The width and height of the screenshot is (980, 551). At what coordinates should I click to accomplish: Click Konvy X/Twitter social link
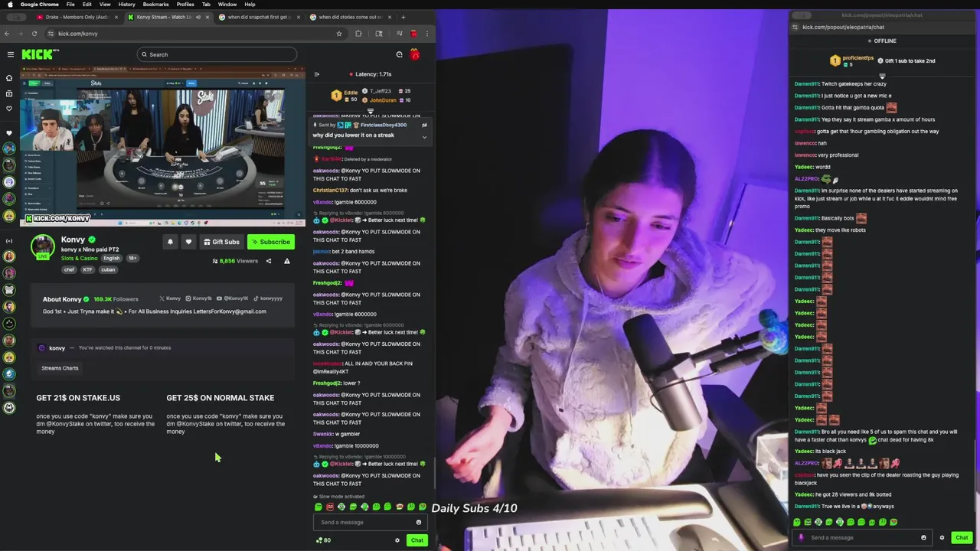[170, 298]
